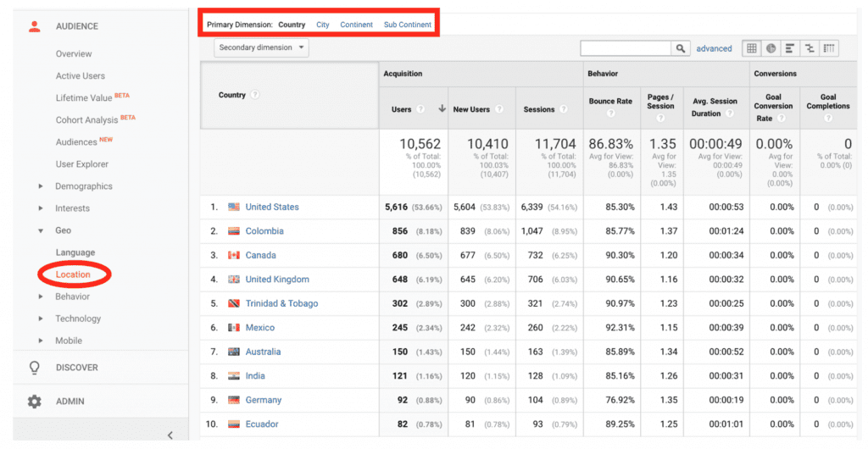Click the DISCOVER sidebar label
868x449 pixels.
(x=77, y=368)
